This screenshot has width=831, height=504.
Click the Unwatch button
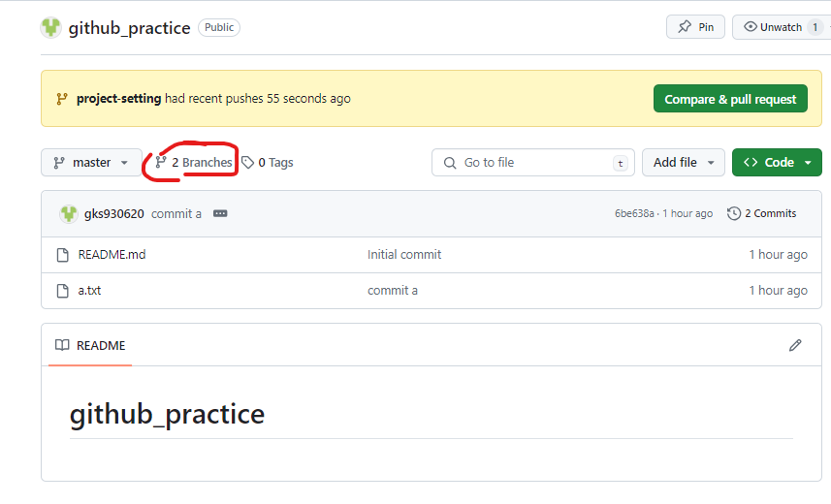coord(782,27)
